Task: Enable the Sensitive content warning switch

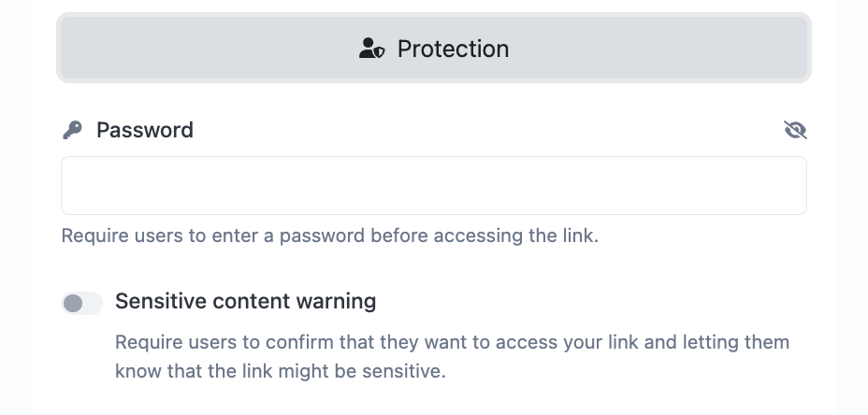Action: tap(81, 303)
